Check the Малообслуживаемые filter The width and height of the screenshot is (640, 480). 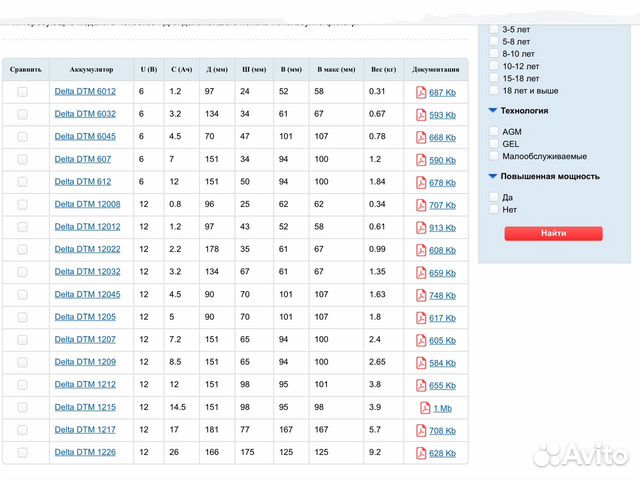[x=494, y=156]
